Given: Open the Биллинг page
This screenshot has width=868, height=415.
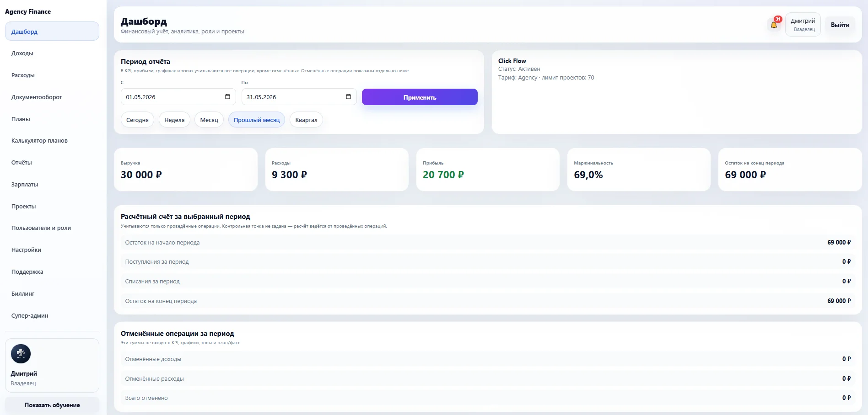Looking at the screenshot, I should (x=52, y=294).
